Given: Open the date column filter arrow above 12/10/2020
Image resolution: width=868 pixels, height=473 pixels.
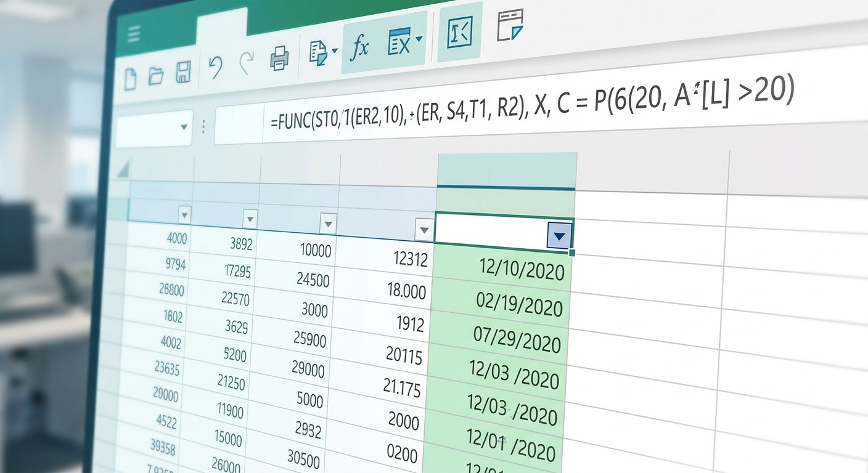Looking at the screenshot, I should pyautogui.click(x=559, y=236).
